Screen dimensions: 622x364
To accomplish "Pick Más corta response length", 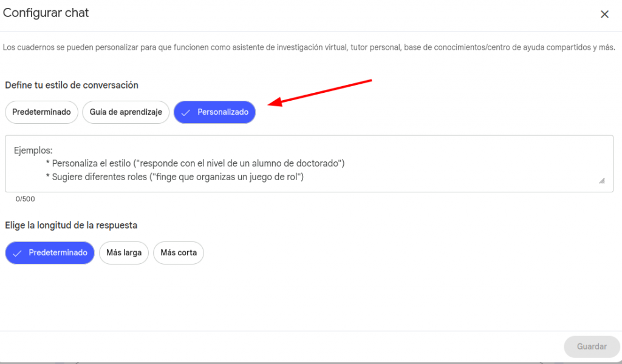I will click(x=179, y=253).
